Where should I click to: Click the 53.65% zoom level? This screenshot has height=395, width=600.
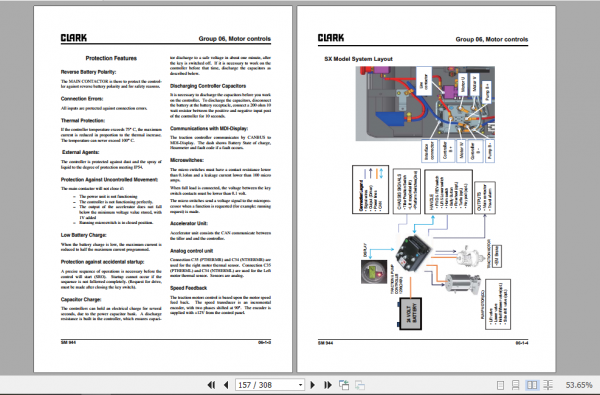click(x=579, y=385)
